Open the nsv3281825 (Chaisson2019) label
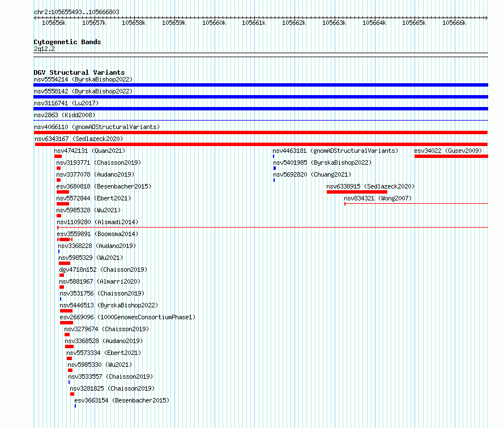Image resolution: width=504 pixels, height=428 pixels. (x=112, y=388)
